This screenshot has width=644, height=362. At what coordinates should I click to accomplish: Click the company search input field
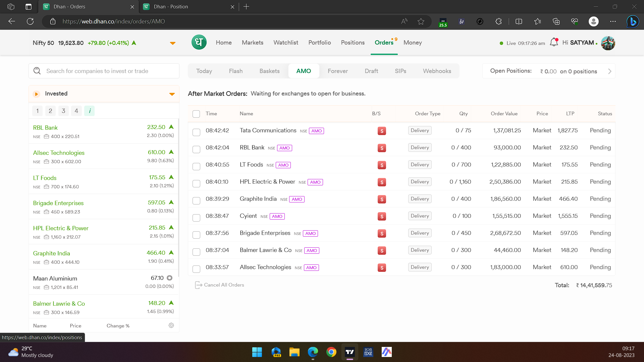(x=107, y=71)
